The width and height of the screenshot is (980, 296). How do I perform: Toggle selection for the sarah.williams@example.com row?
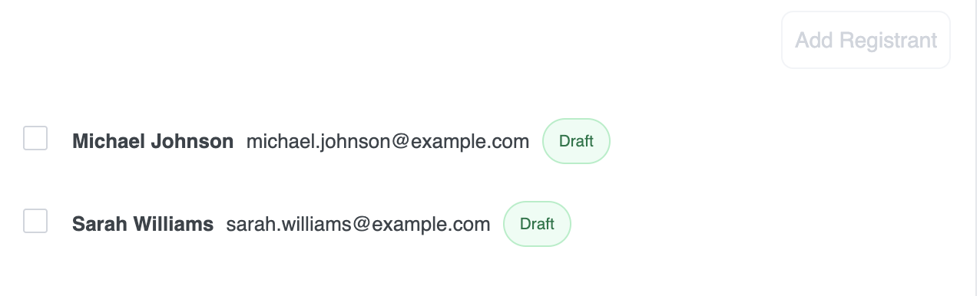(x=35, y=221)
